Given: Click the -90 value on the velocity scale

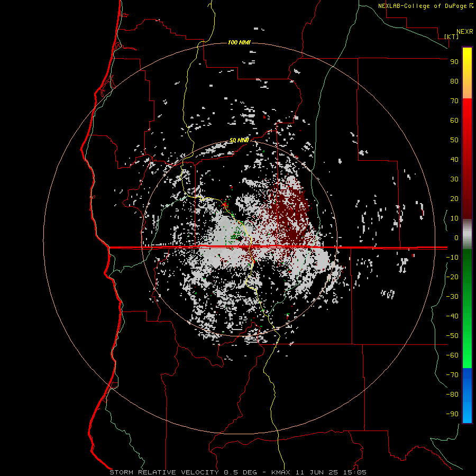Looking at the screenshot, I should 452,414.
